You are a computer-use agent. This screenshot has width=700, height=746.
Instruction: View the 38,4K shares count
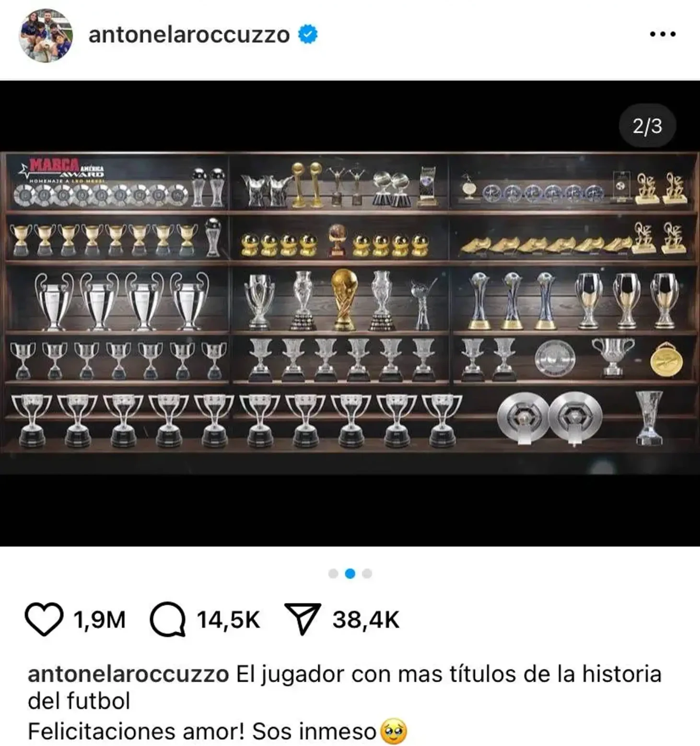pos(366,619)
